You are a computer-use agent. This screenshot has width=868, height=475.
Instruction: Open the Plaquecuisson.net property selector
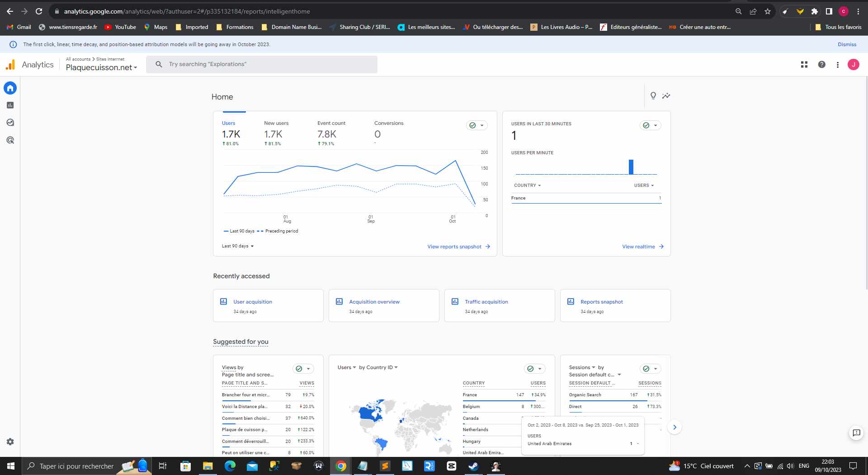pos(101,67)
